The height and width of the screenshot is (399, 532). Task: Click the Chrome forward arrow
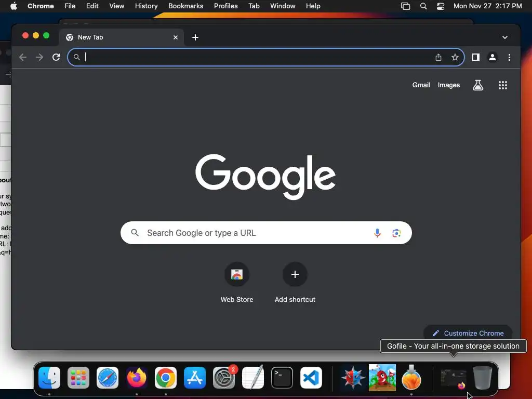pyautogui.click(x=39, y=57)
